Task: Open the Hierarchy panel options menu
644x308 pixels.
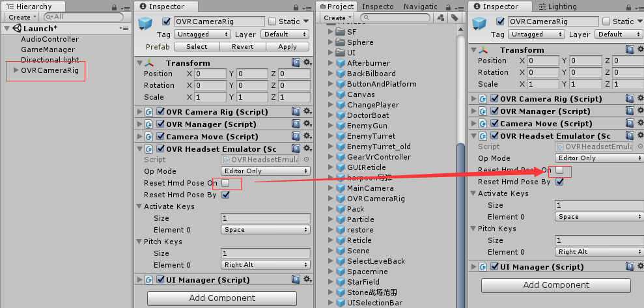Action: click(124, 7)
